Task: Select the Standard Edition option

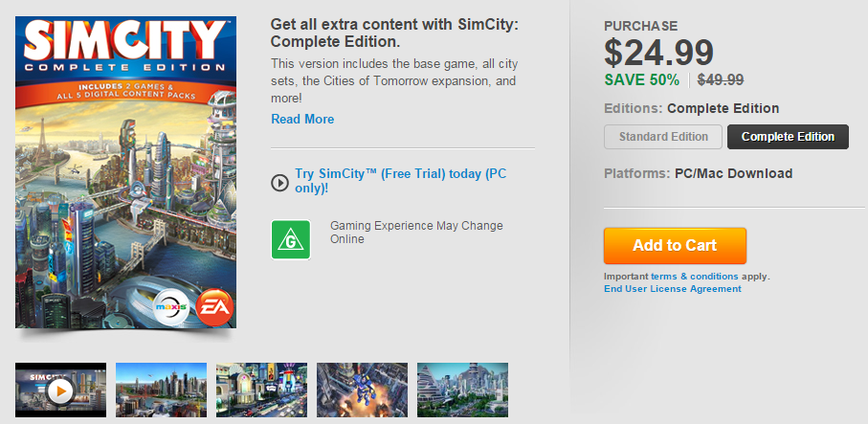Action: coord(663,137)
